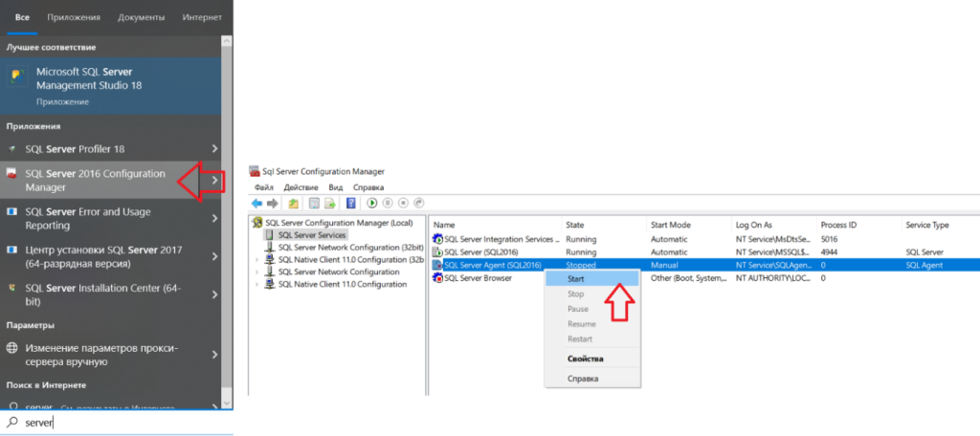Click the SQL Server Services tree icon
980x436 pixels.
269,235
